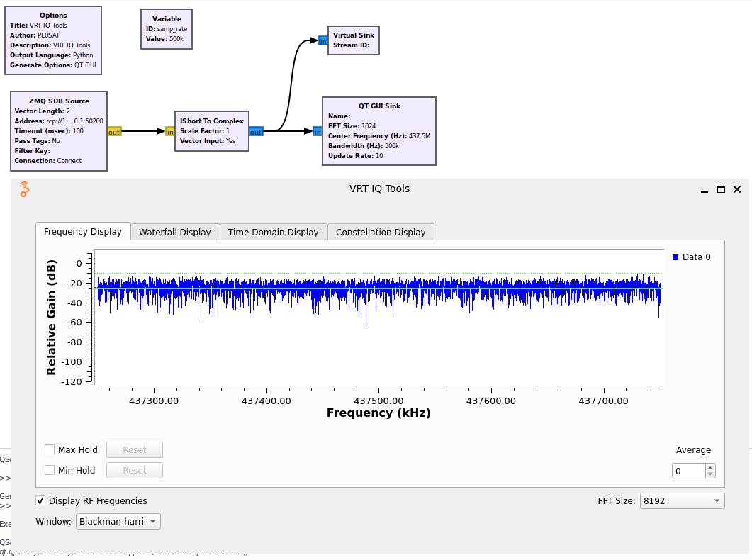Select the in port of Virtual Sink
752x560 pixels.
pos(323,41)
